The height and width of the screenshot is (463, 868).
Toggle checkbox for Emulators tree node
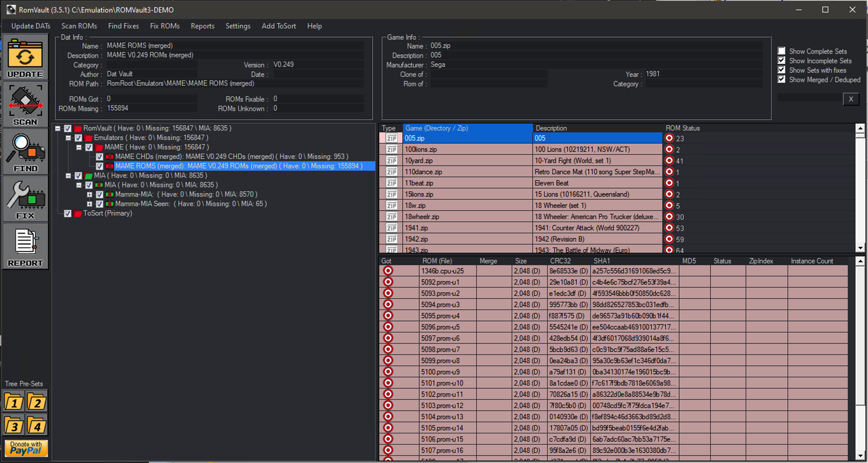click(x=78, y=138)
